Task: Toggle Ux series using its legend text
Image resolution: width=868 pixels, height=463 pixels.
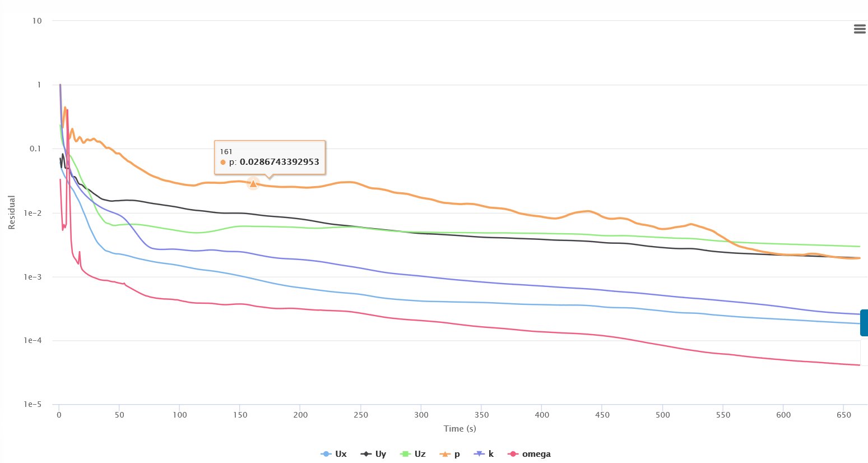Action: pyautogui.click(x=341, y=454)
